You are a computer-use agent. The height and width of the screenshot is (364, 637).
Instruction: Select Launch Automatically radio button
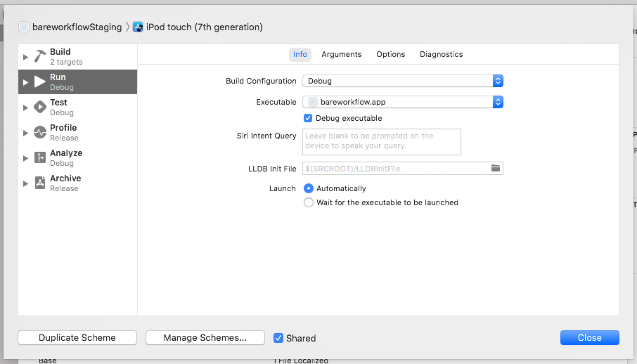[x=309, y=188]
